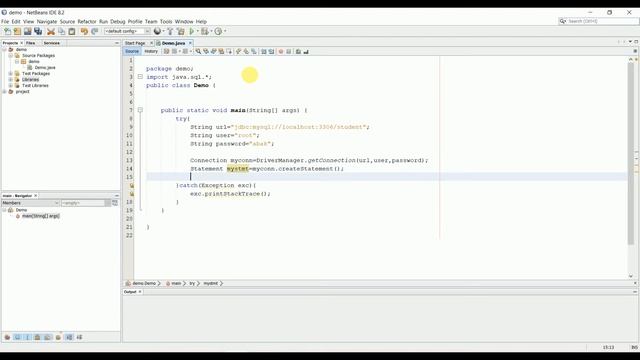Open the Source menu
Image resolution: width=640 pixels, height=360 pixels.
click(67, 21)
